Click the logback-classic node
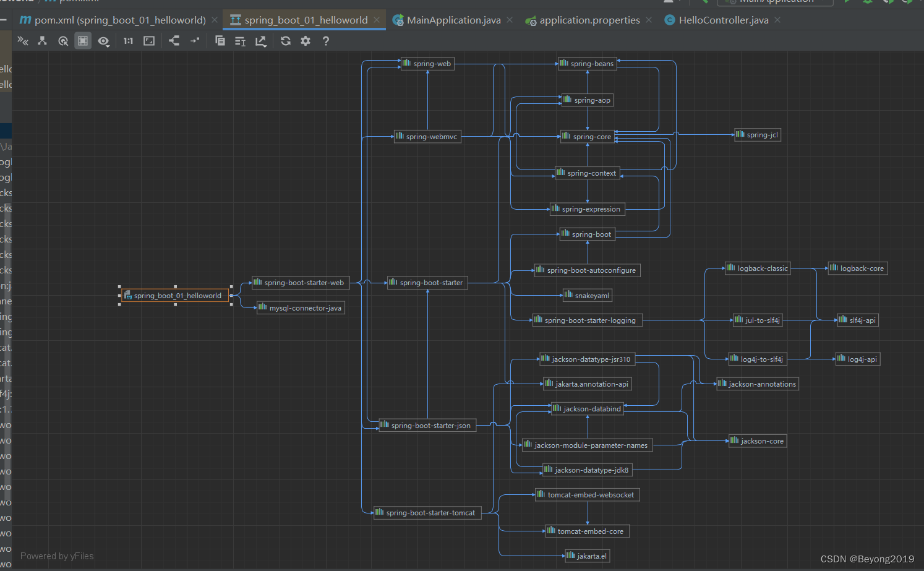This screenshot has width=924, height=571. [x=758, y=268]
